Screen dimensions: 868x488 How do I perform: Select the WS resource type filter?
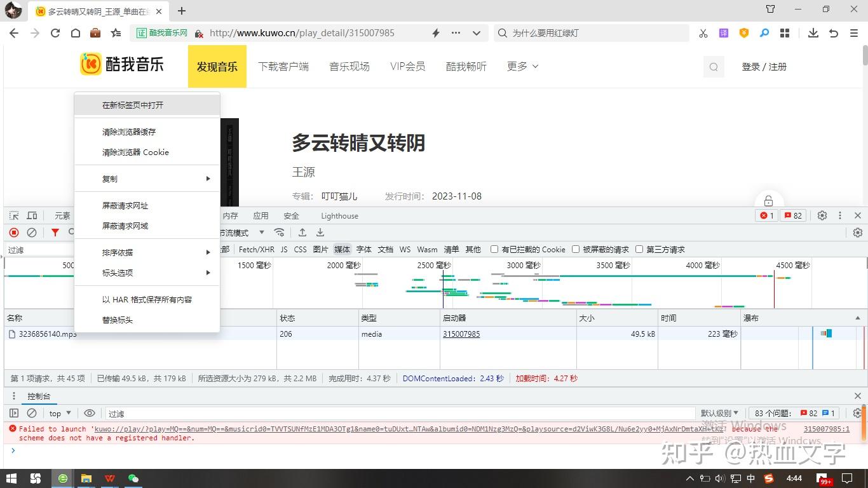pos(405,249)
